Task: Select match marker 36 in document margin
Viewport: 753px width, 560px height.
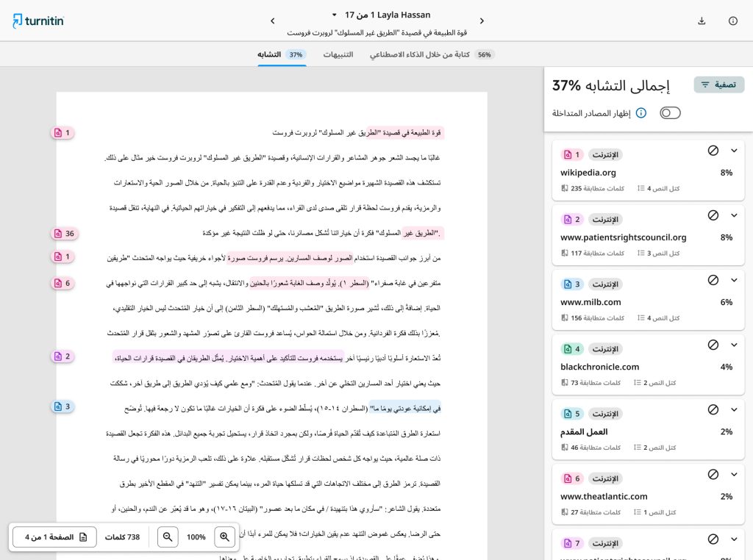Action: pos(65,234)
